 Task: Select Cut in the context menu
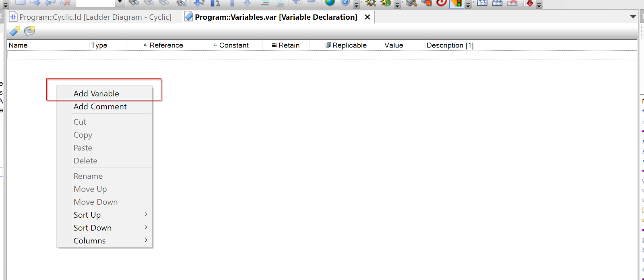click(105, 122)
